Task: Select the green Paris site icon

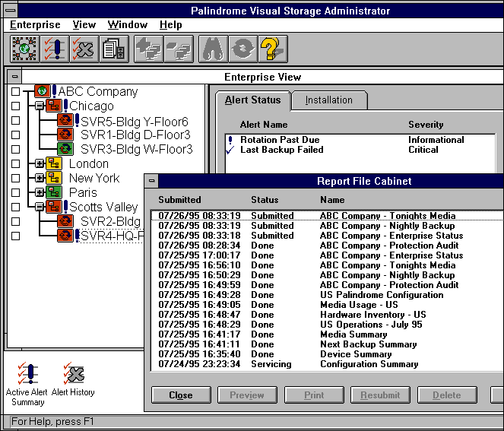Action: 54,192
